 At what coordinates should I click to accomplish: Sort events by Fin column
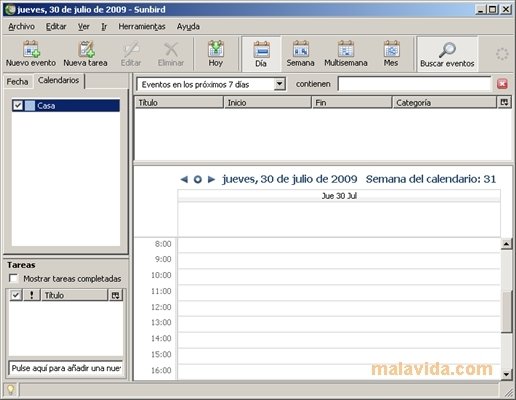click(x=352, y=102)
